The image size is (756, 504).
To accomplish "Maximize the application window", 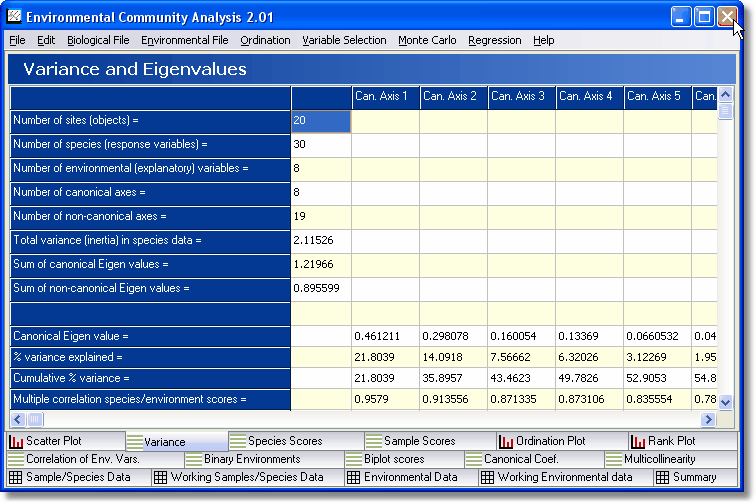I will [x=703, y=17].
